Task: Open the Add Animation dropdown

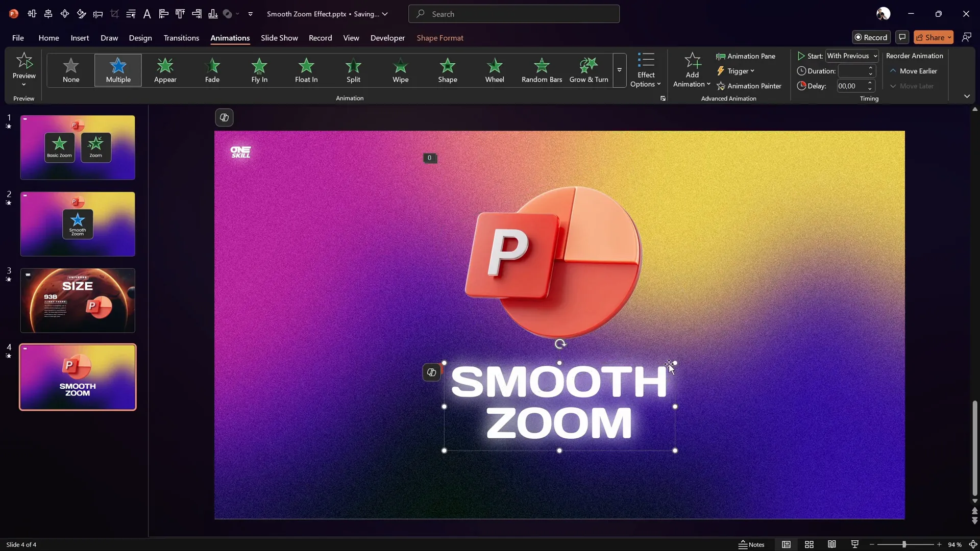Action: pyautogui.click(x=692, y=70)
